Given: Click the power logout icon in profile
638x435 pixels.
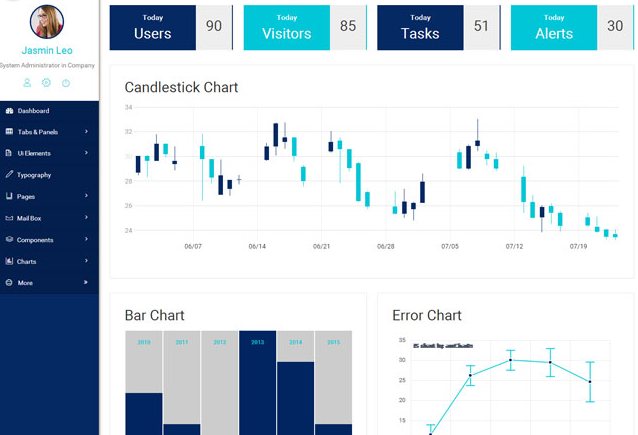Looking at the screenshot, I should point(66,83).
